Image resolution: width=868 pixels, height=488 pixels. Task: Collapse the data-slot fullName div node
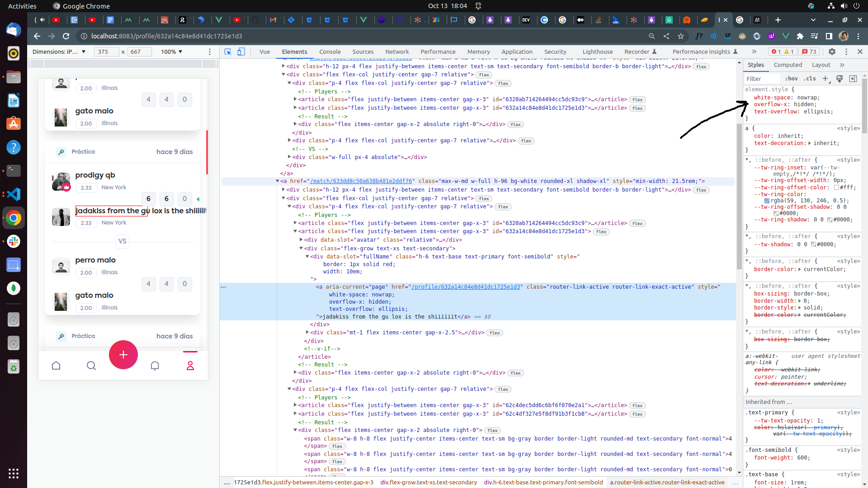tap(307, 257)
